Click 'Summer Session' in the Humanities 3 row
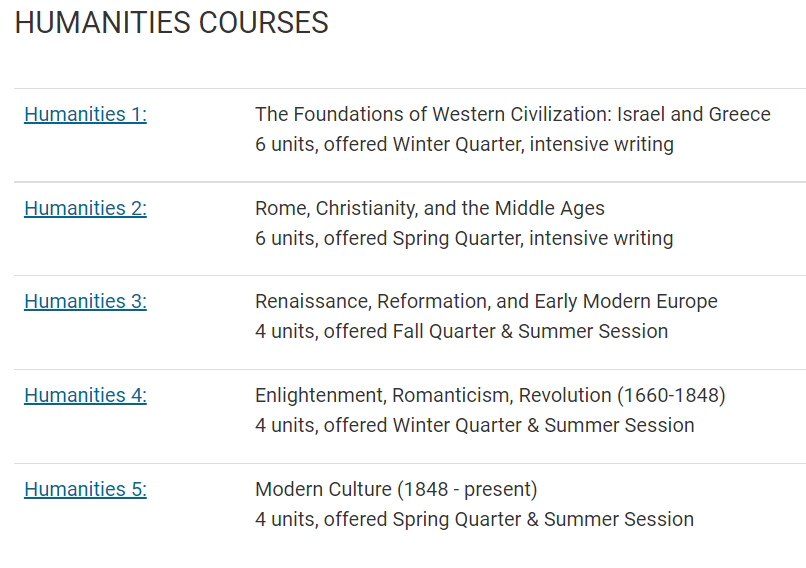 593,332
